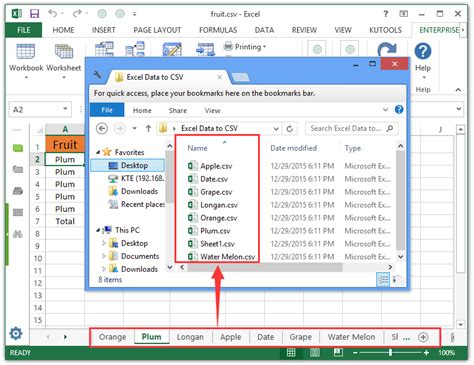The height and width of the screenshot is (365, 474).
Task: Select Downloads under Favorites
Action: (133, 191)
